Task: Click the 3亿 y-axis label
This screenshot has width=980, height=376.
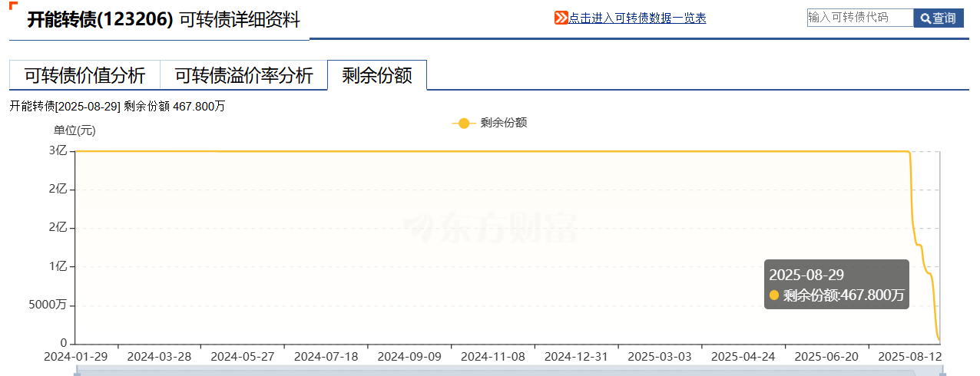Action: (58, 150)
